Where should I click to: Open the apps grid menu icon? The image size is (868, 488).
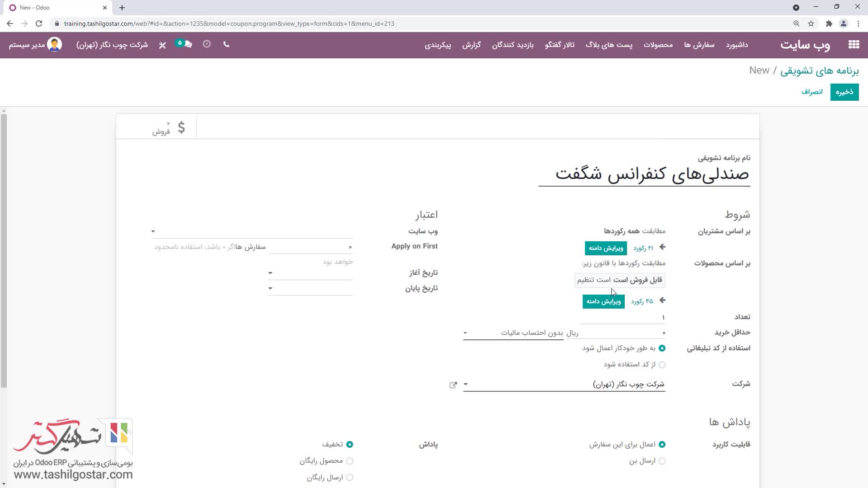tap(854, 44)
